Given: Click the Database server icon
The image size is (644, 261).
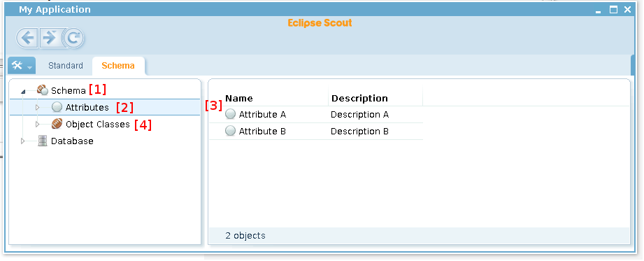Looking at the screenshot, I should pos(42,141).
